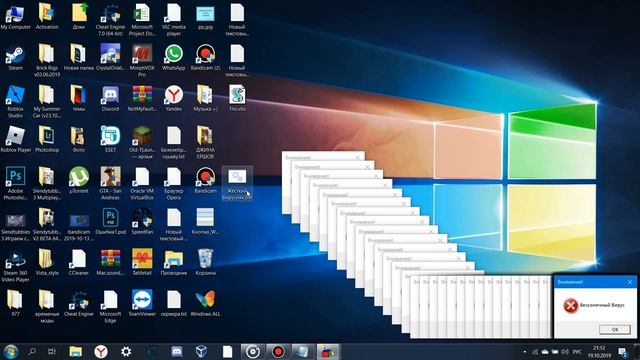Select the Ошибка1.psd file

(x=110, y=221)
